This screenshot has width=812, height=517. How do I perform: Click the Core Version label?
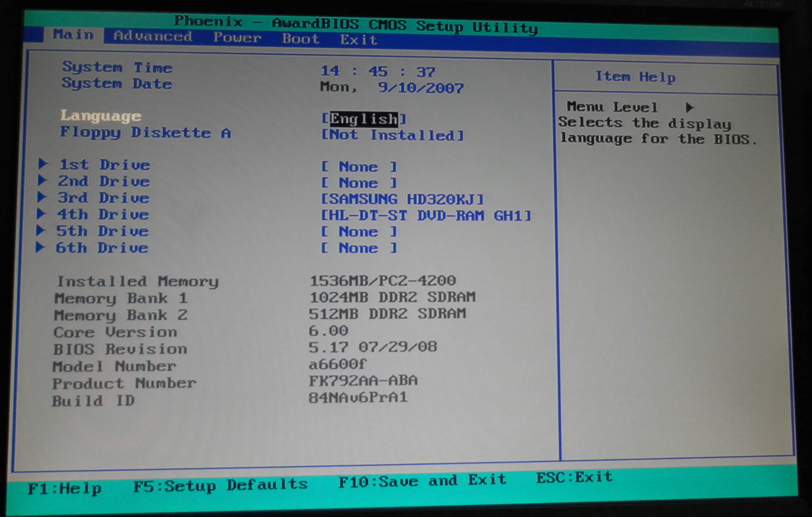(115, 332)
